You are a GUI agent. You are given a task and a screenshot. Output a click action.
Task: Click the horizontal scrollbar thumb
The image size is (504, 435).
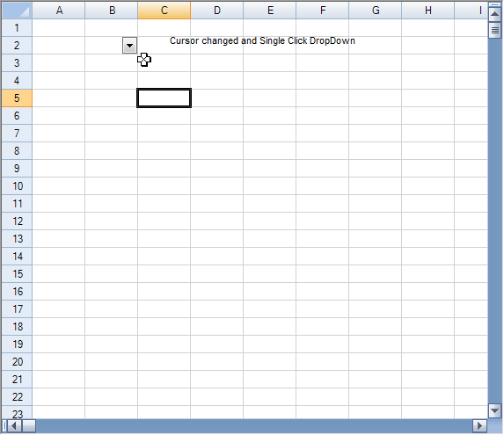(x=29, y=426)
